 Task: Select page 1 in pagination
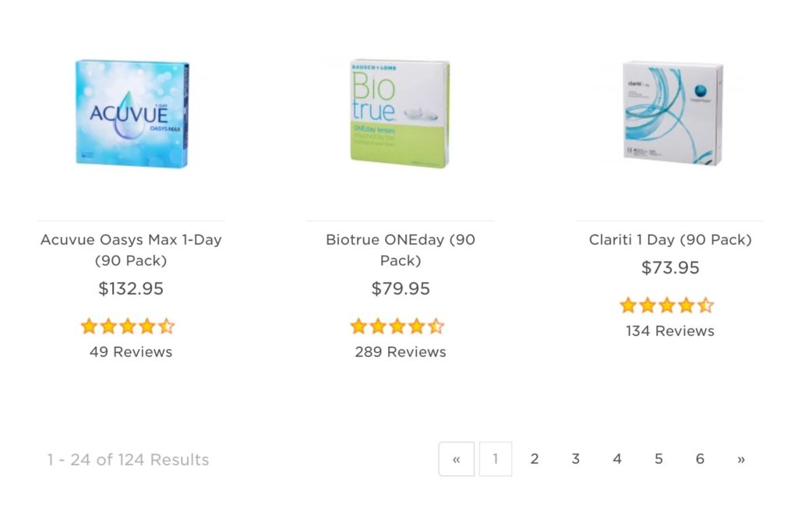[x=496, y=459]
